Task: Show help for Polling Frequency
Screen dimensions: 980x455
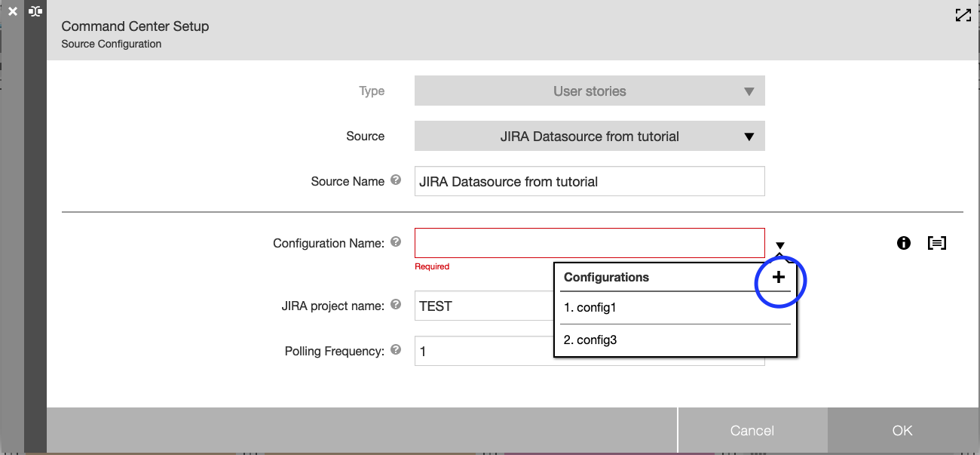Action: (396, 350)
